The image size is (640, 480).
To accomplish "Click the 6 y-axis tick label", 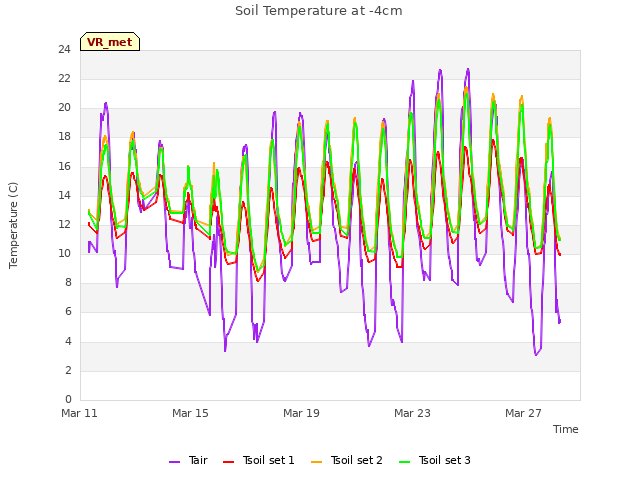I will 68,312.
